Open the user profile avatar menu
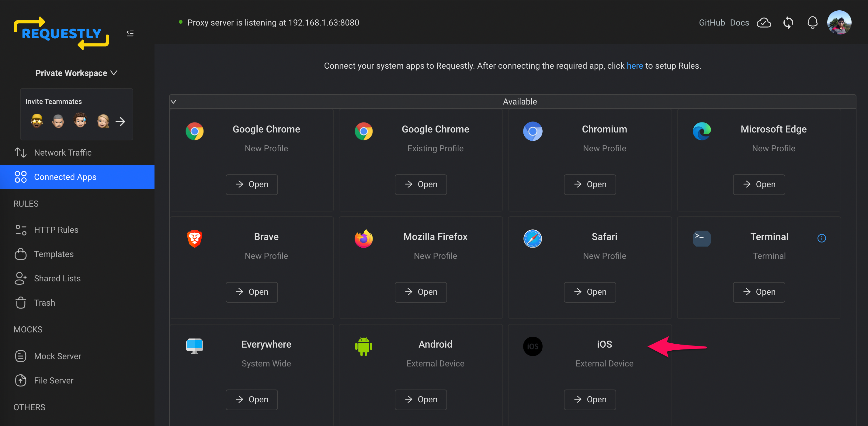The width and height of the screenshot is (868, 426). click(x=839, y=22)
